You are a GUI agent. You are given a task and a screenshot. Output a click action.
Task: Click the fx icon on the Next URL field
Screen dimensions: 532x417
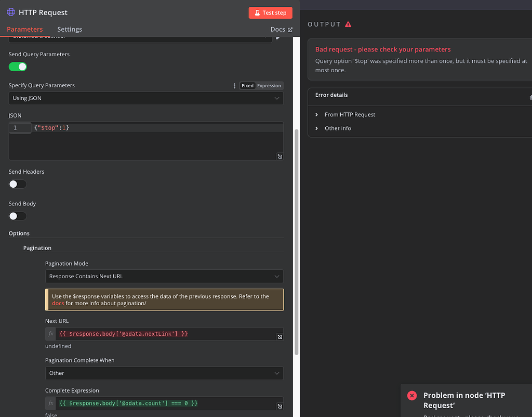(x=50, y=333)
